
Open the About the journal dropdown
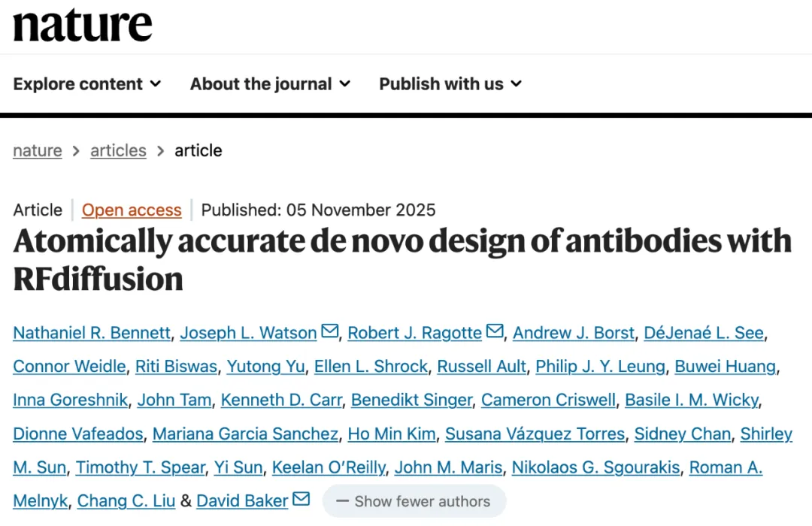pos(270,84)
